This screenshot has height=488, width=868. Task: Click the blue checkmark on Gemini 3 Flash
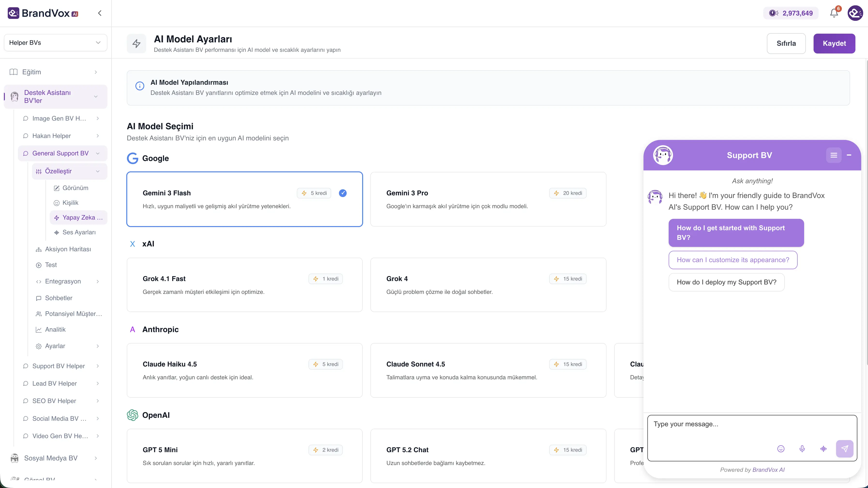pos(343,193)
